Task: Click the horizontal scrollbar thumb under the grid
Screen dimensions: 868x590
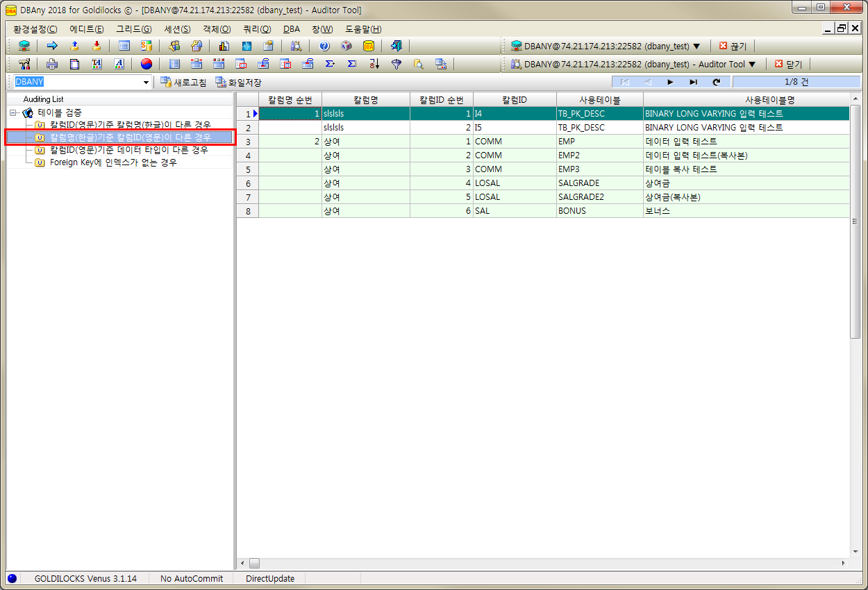Action: tap(254, 563)
